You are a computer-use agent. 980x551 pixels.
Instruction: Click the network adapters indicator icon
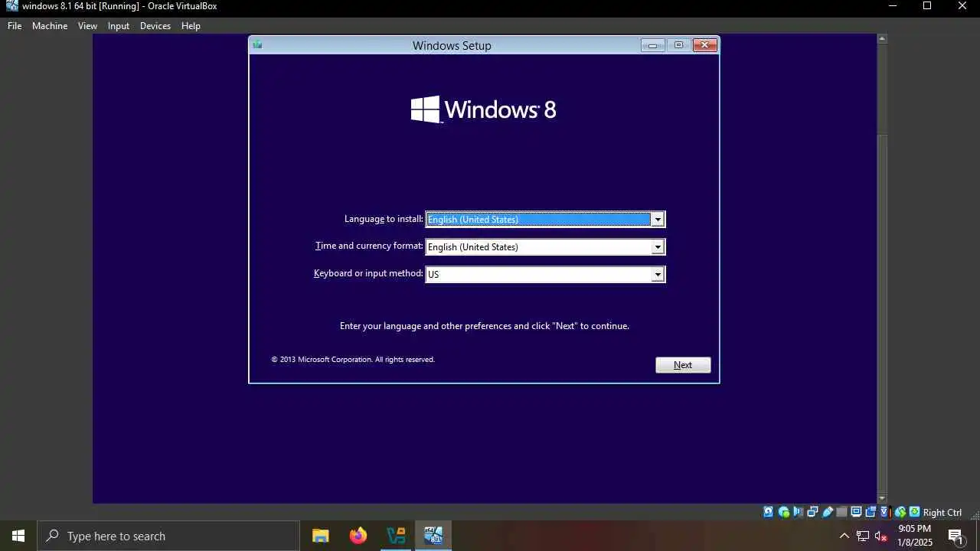(813, 512)
